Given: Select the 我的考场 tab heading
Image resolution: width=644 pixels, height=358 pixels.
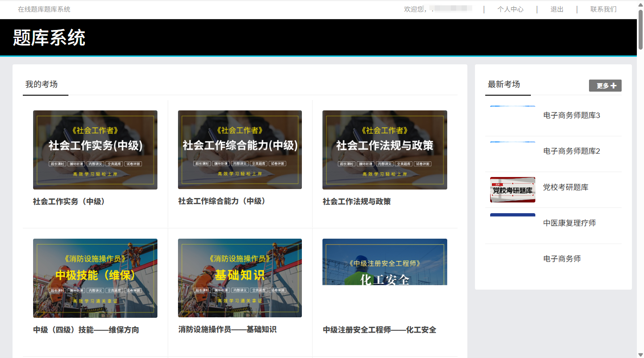Looking at the screenshot, I should (x=42, y=84).
